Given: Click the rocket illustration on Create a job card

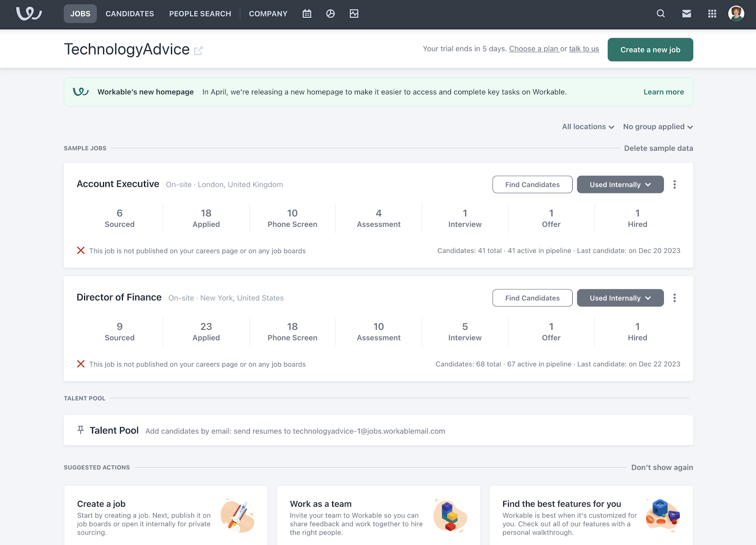Looking at the screenshot, I should (x=238, y=515).
